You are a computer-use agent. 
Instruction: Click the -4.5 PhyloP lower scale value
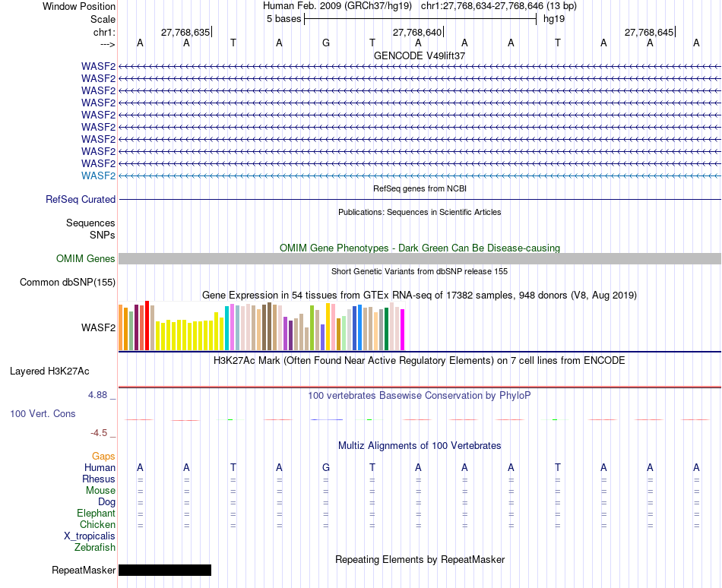[x=99, y=433]
